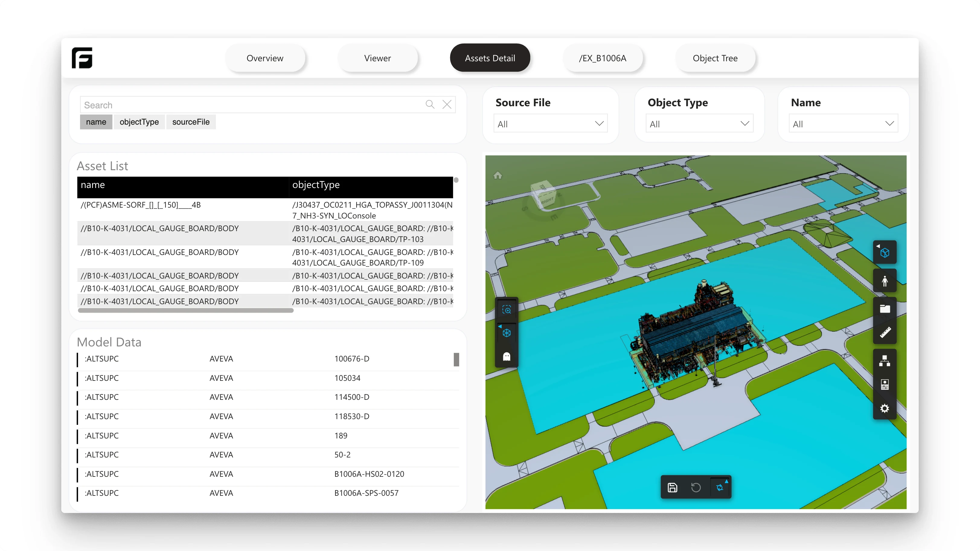Select the asset row with TP-109
980x551 pixels.
[265, 257]
